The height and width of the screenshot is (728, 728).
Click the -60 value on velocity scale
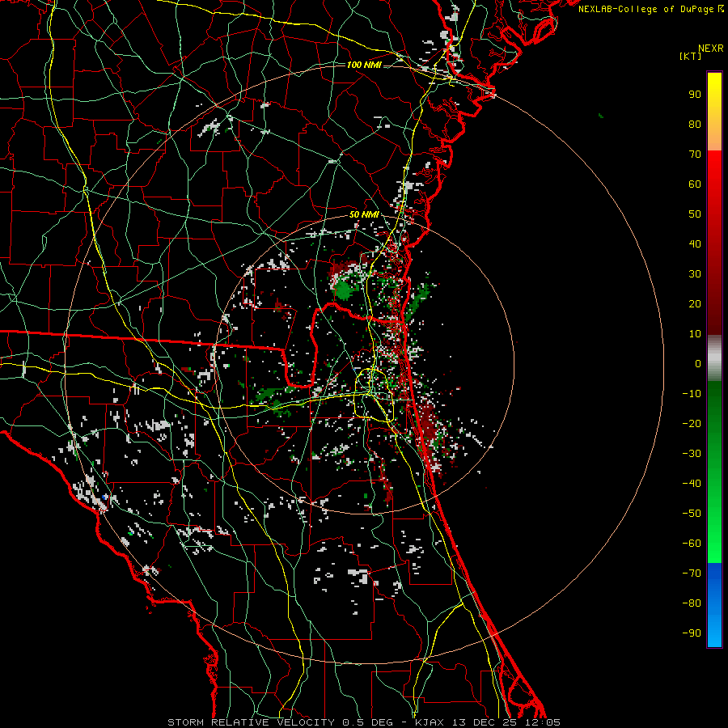coord(692,544)
